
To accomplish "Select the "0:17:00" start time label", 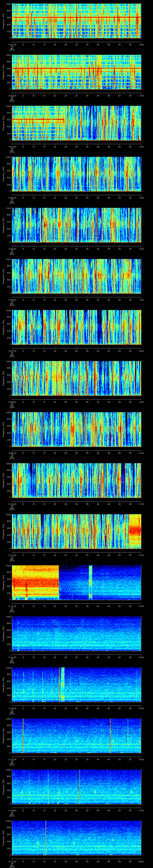I will click(x=12, y=861).
